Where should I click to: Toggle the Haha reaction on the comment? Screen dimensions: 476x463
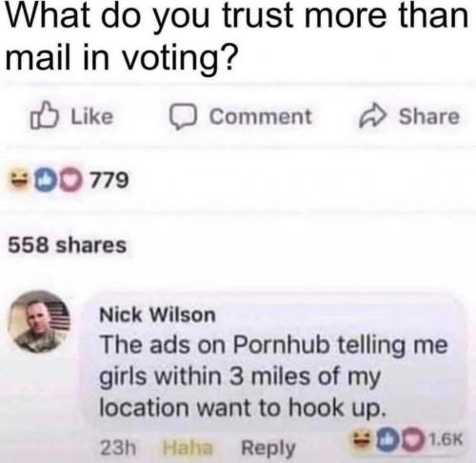click(x=188, y=448)
